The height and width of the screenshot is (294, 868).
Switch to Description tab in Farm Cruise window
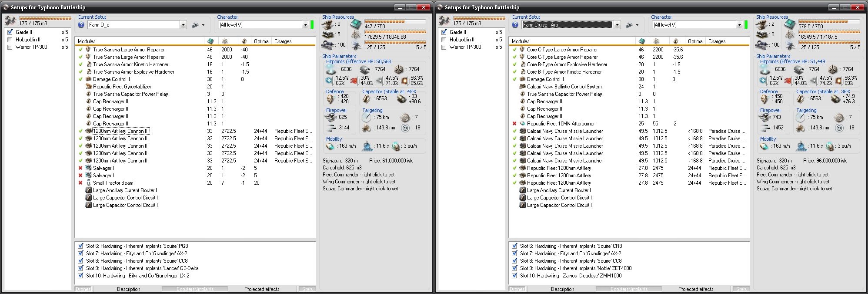(563, 289)
